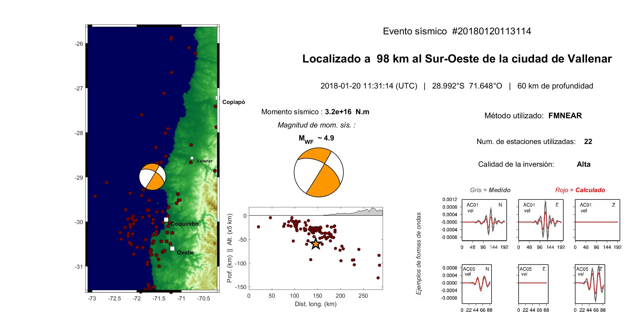Viewport: 644px width, 328px height.
Task: Click the 'Gris = Medido' legend
Action: point(490,190)
